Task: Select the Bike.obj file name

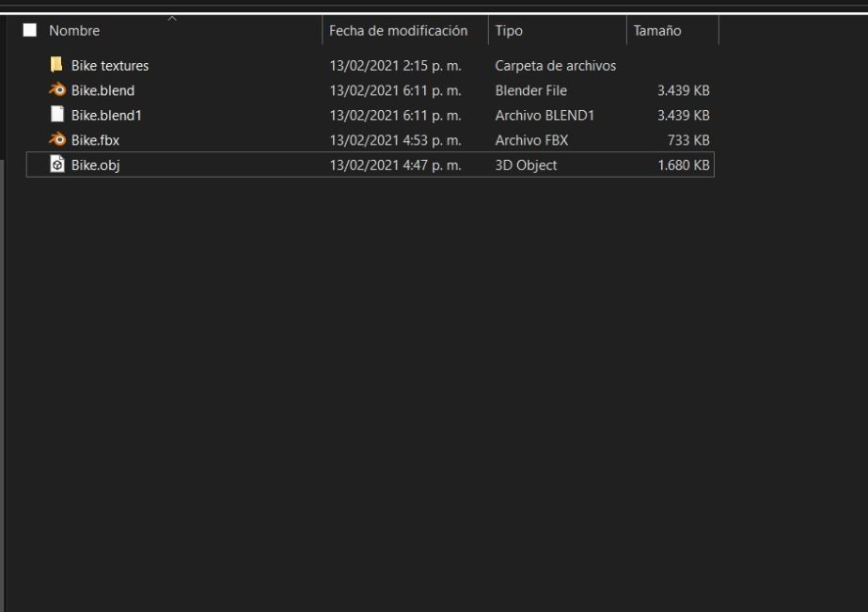Action: [x=95, y=165]
